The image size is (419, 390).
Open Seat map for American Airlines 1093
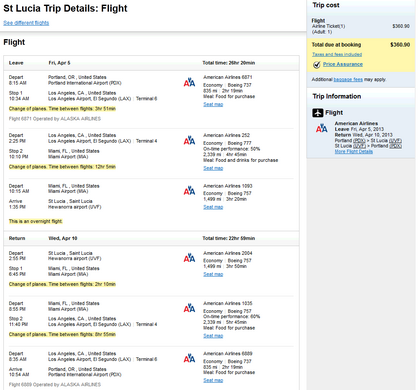(213, 207)
